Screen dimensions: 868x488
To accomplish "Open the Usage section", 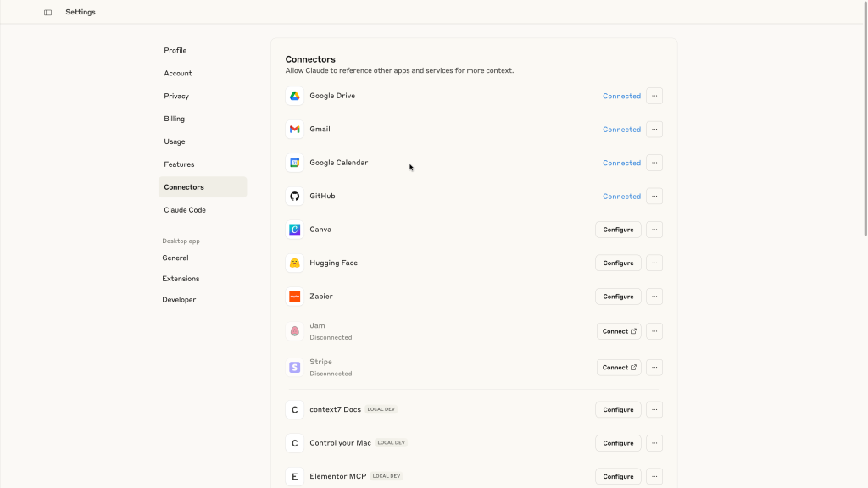I will point(203,141).
